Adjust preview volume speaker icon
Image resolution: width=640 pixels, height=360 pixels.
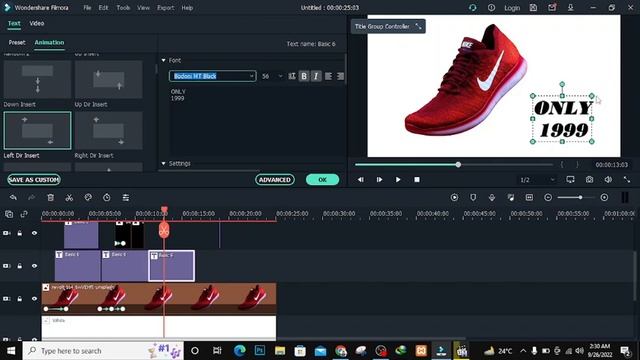[x=608, y=180]
